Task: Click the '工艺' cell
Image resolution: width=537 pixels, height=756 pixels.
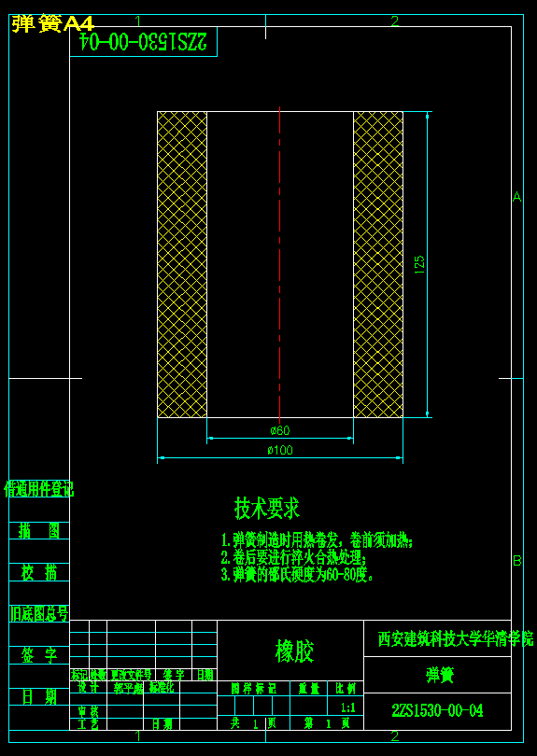Action: 89,723
